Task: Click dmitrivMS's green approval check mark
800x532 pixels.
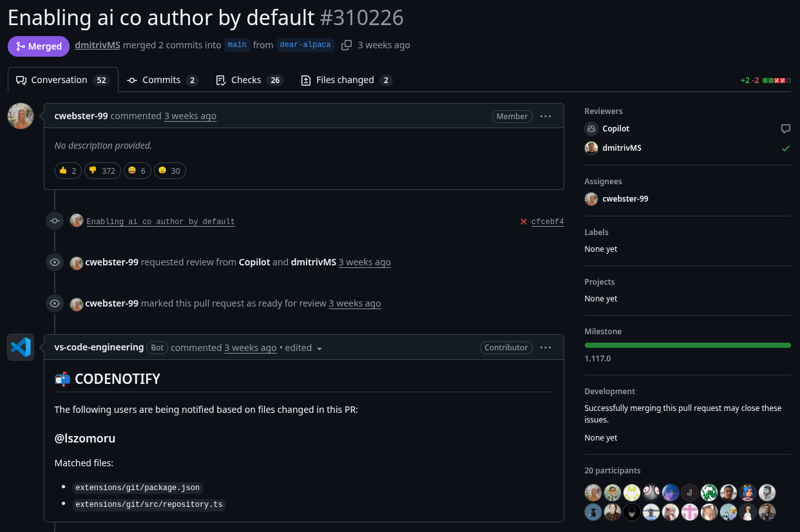Action: (x=785, y=148)
